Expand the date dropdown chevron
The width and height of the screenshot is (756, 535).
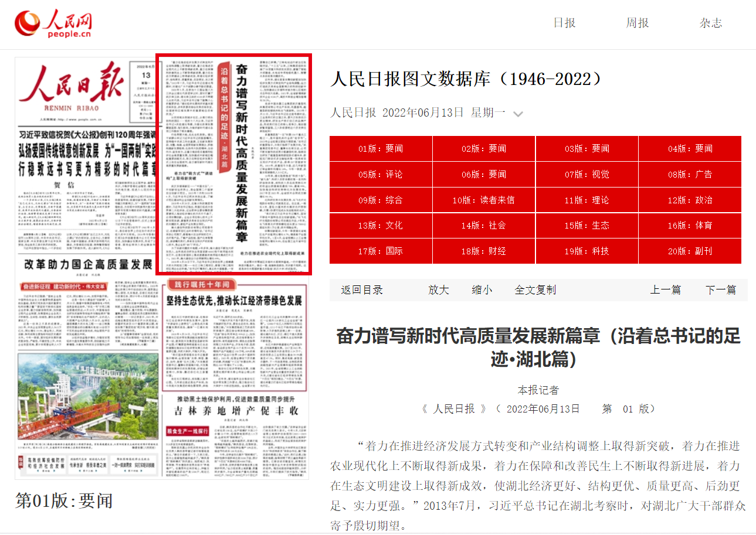click(518, 114)
